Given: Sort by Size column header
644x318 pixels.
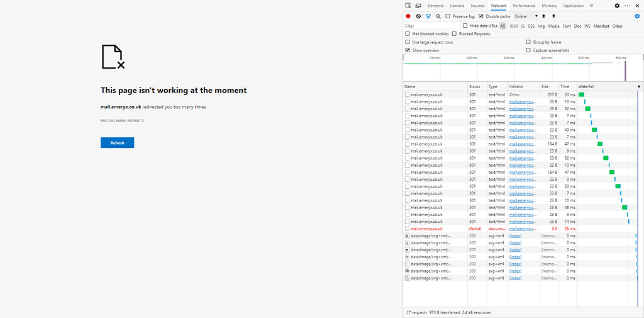Looking at the screenshot, I should (550, 86).
